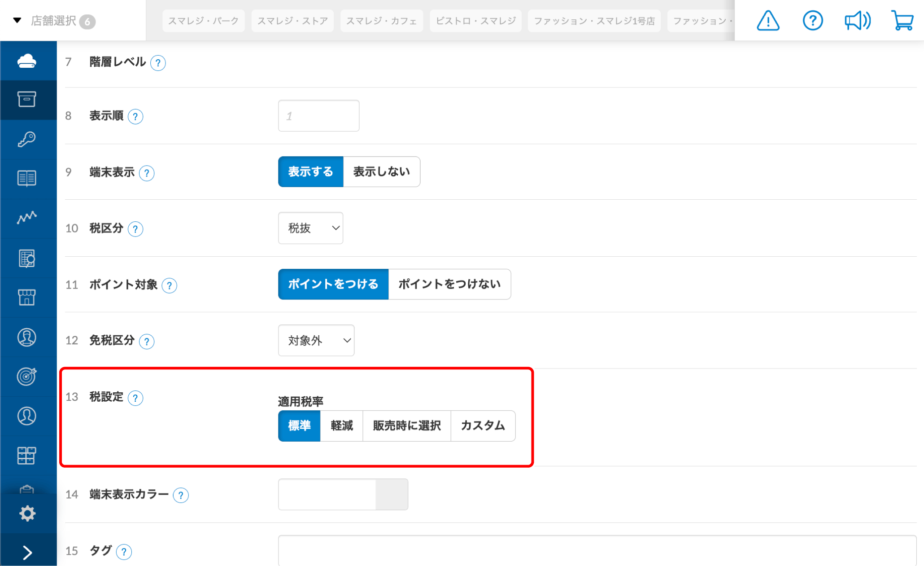The image size is (924, 566).
Task: Open settings gear in sidebar
Action: [x=27, y=513]
